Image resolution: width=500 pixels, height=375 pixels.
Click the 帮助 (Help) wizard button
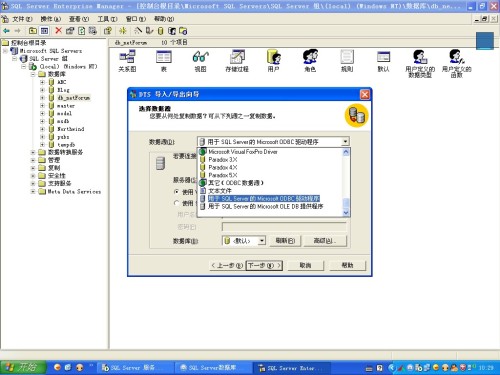(x=347, y=265)
